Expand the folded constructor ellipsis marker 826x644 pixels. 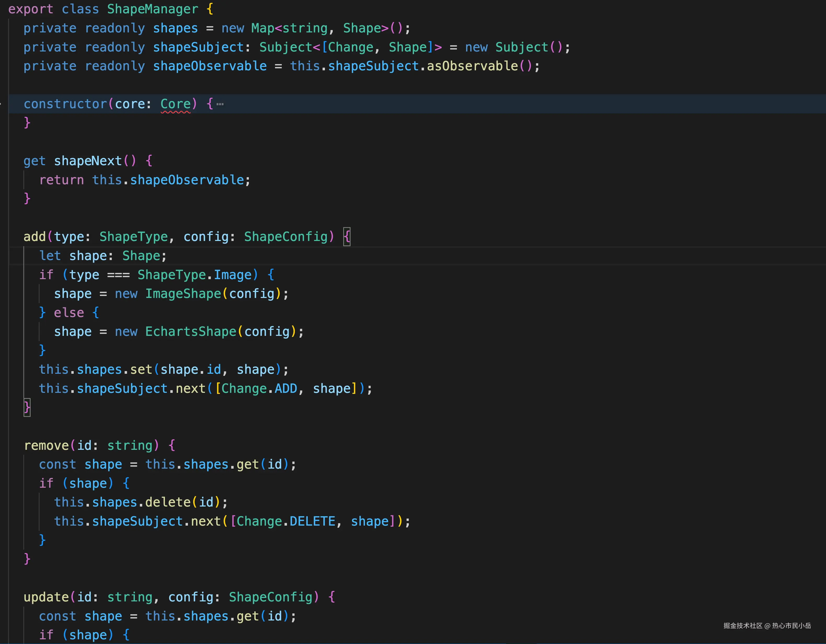(x=220, y=104)
